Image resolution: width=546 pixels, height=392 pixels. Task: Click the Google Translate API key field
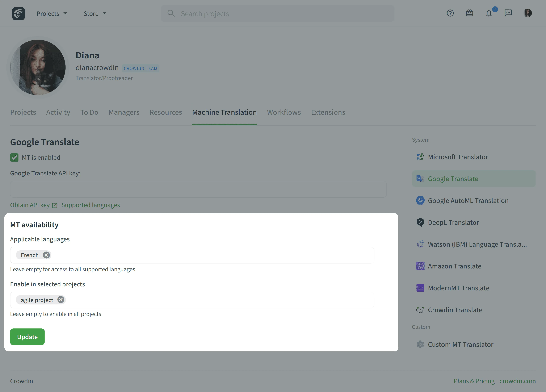[x=198, y=189]
